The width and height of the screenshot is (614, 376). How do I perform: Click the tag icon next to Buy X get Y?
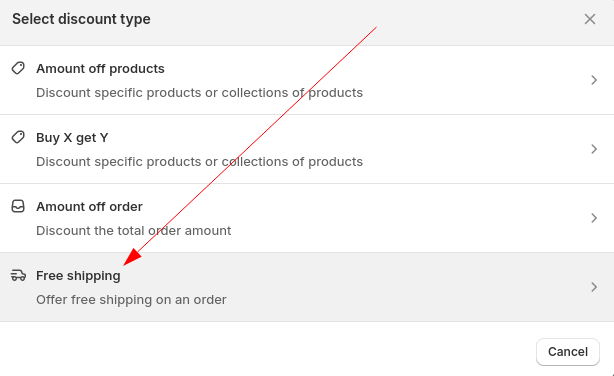18,137
